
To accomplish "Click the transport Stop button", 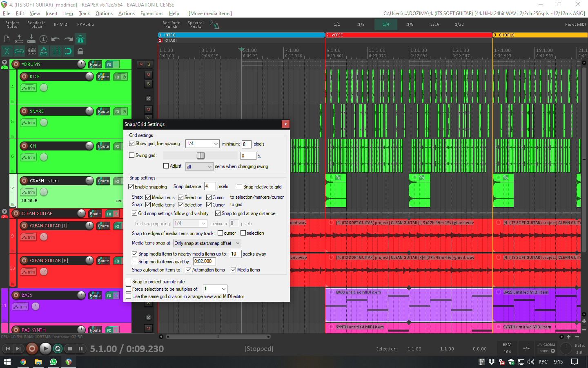I will click(x=70, y=348).
